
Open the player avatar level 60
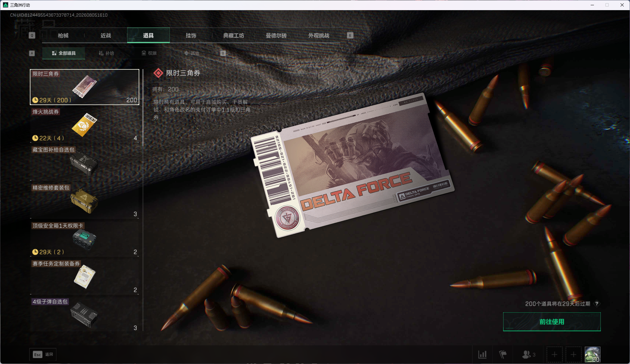tap(593, 355)
